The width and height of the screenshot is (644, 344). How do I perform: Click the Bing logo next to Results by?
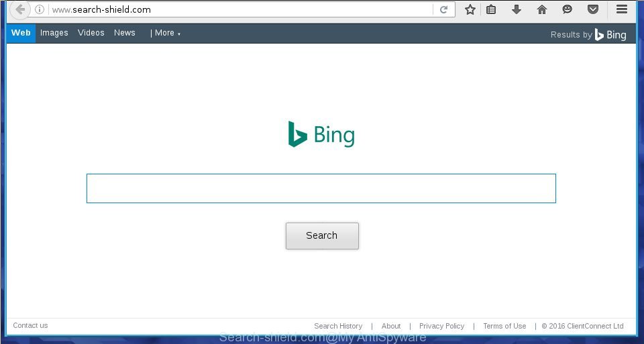coord(610,35)
